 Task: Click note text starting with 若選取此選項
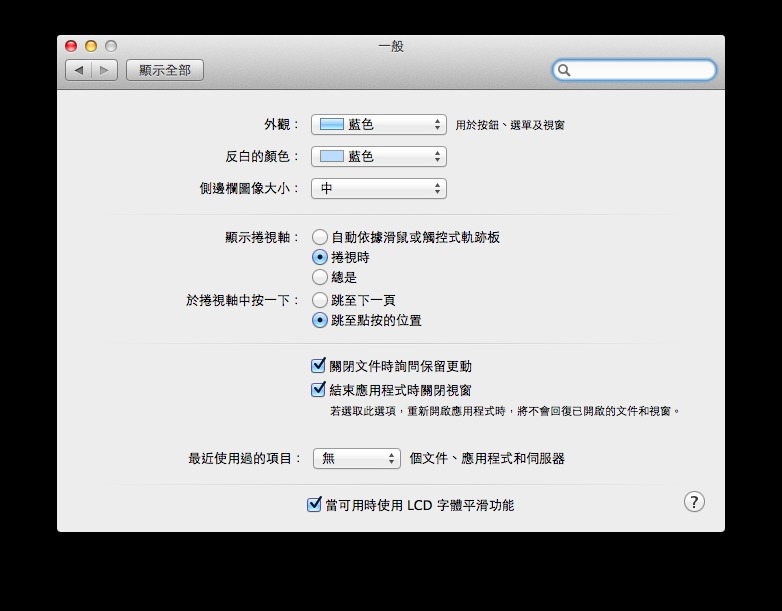[x=505, y=411]
